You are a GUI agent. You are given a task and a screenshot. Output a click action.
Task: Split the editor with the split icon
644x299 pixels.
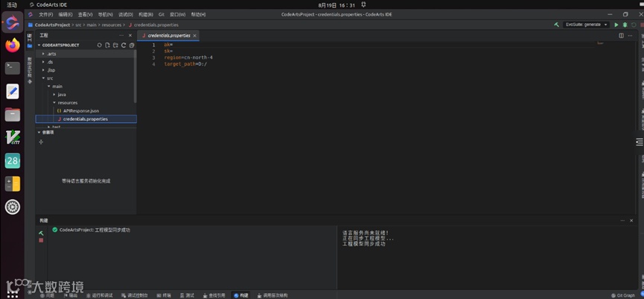[622, 36]
